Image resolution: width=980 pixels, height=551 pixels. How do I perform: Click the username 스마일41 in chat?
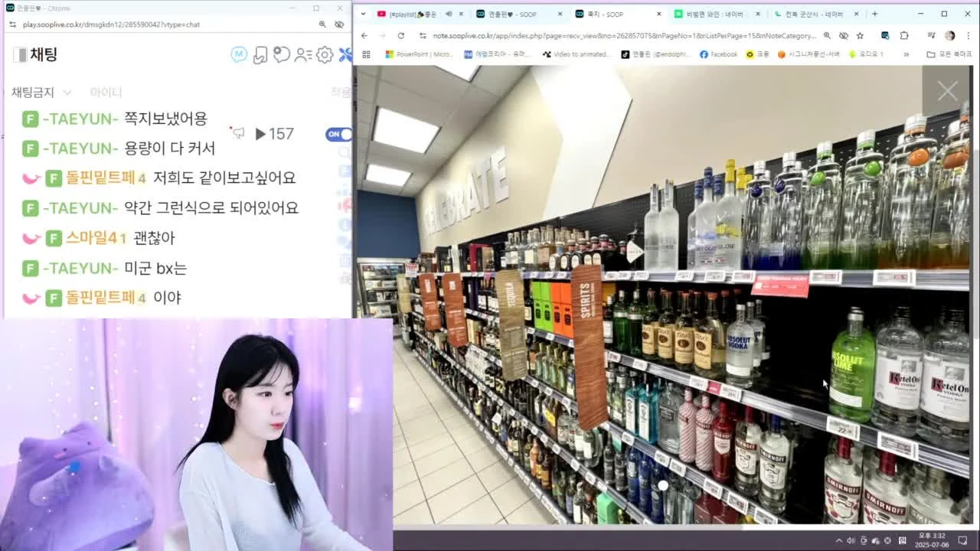[x=96, y=238]
